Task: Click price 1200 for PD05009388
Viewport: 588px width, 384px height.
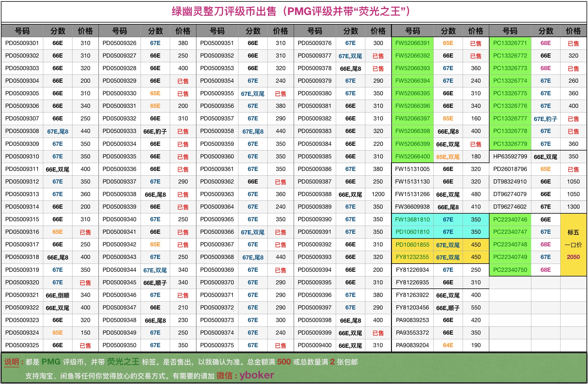Action: coord(378,194)
